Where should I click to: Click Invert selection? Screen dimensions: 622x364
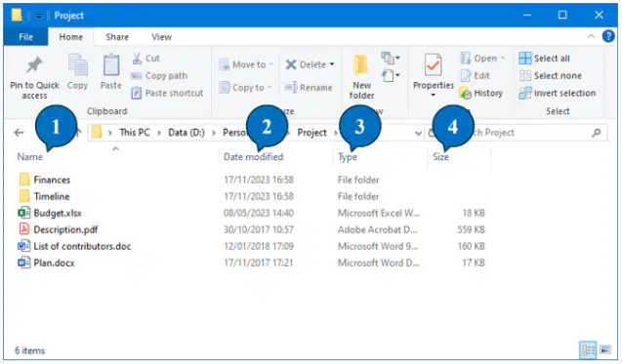(x=558, y=93)
